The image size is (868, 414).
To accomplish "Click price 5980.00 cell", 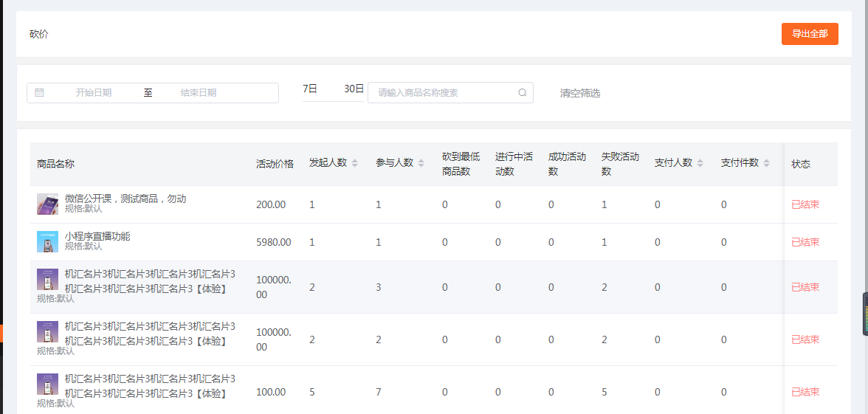I will (273, 242).
